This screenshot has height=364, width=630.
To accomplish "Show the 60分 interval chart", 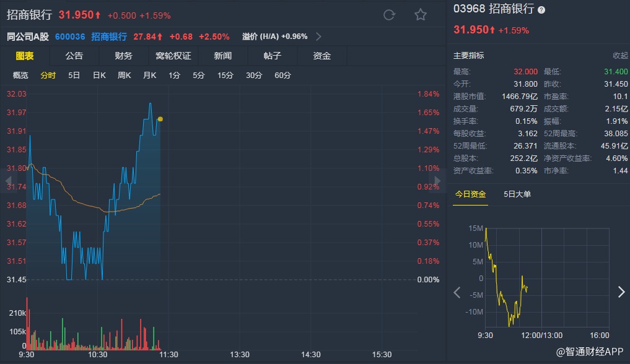I will click(282, 76).
